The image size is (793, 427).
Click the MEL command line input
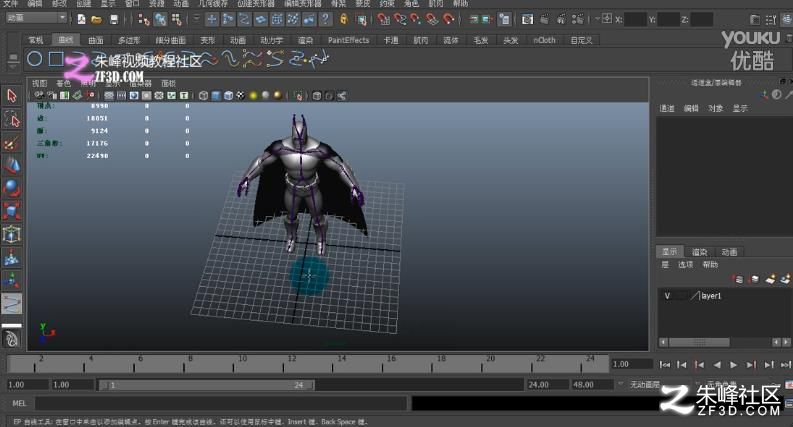[x=221, y=403]
